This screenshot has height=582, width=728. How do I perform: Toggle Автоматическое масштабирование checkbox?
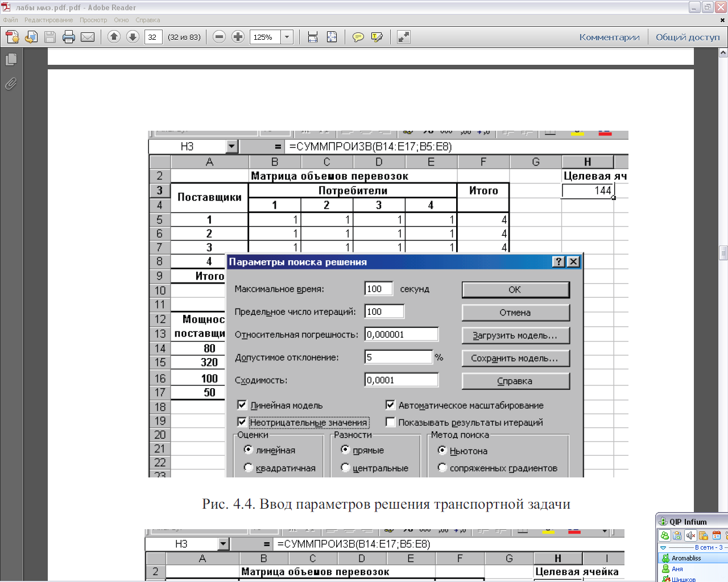click(390, 405)
